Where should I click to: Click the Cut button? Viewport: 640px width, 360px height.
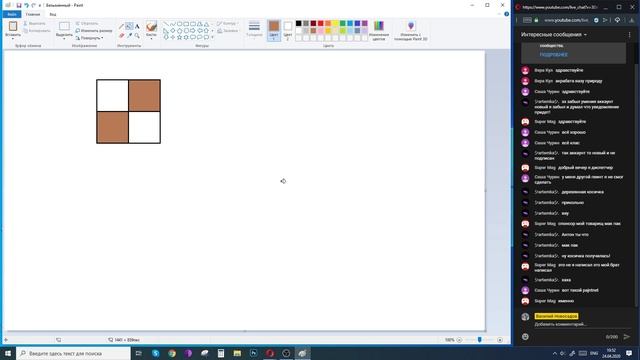coord(34,23)
